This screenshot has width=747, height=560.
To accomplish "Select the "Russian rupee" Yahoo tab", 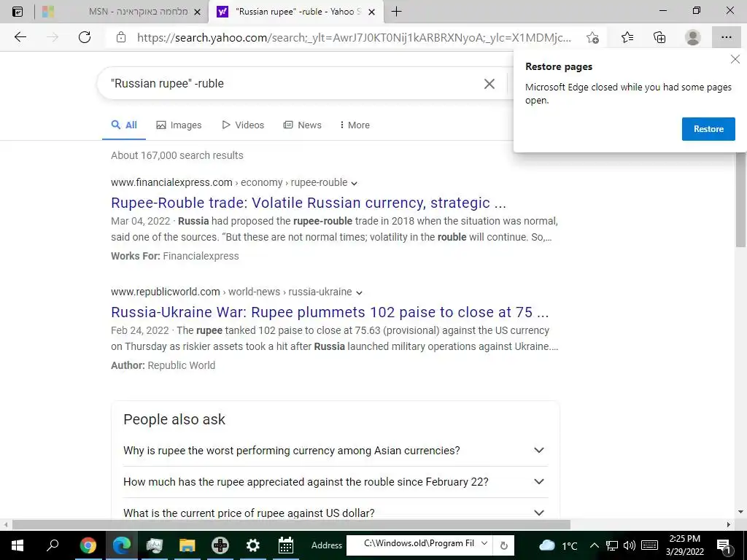I will 298,12.
